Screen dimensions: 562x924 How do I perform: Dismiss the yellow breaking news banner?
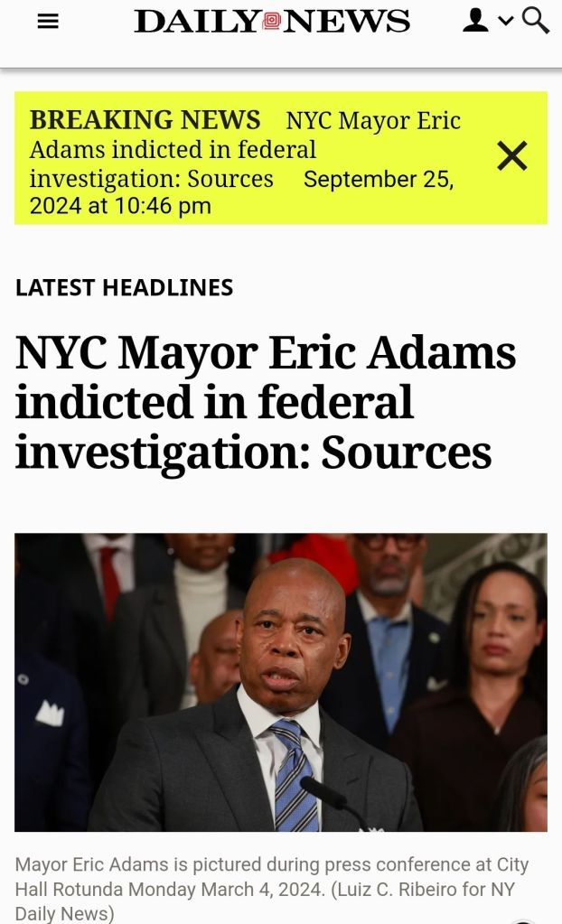(511, 156)
